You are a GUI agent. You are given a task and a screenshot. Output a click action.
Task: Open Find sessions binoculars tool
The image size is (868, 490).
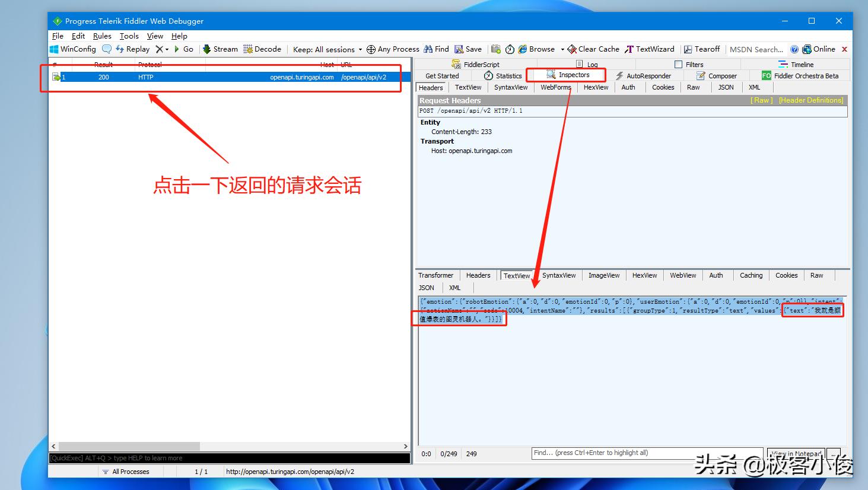tap(436, 49)
